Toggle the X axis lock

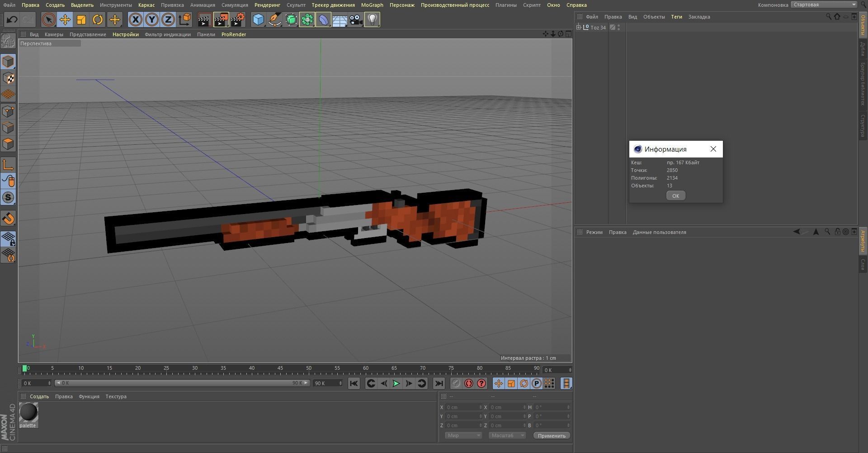pyautogui.click(x=135, y=19)
